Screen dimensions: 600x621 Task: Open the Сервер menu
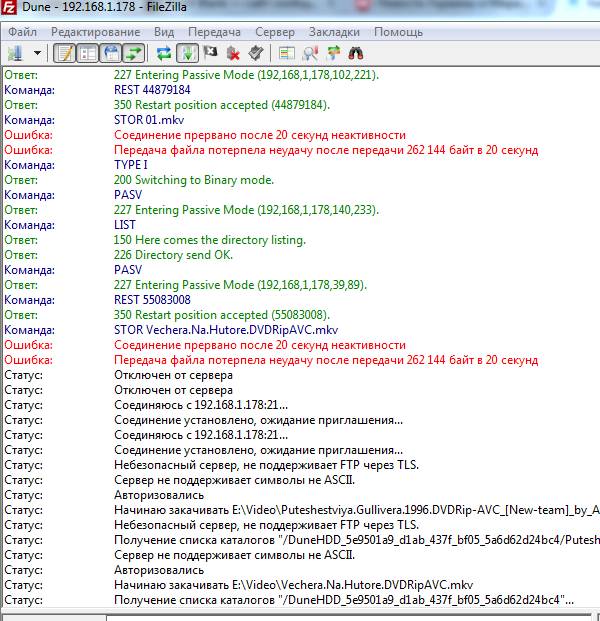(275, 32)
